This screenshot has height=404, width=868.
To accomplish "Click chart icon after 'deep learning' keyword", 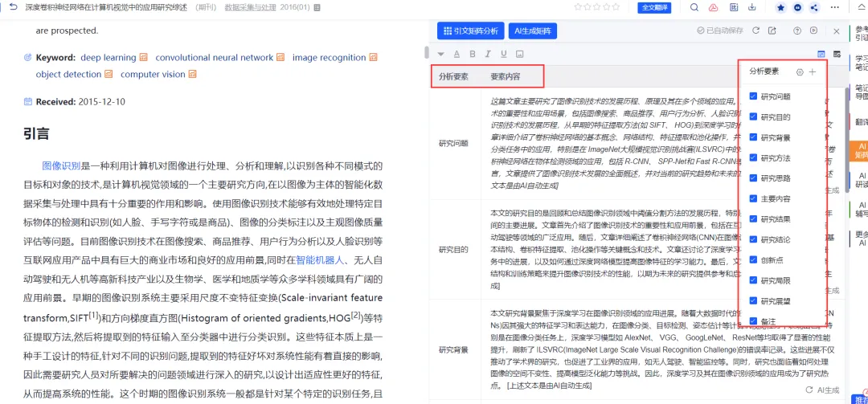I will tap(143, 58).
